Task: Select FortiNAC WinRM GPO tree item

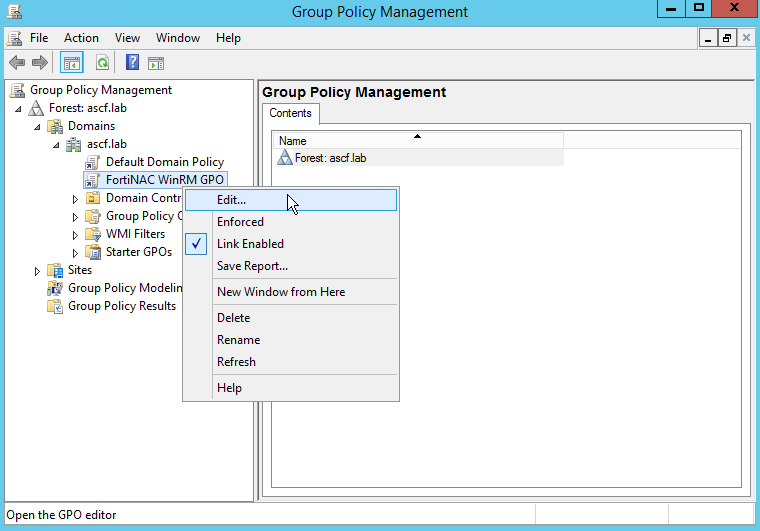Action: tap(165, 180)
